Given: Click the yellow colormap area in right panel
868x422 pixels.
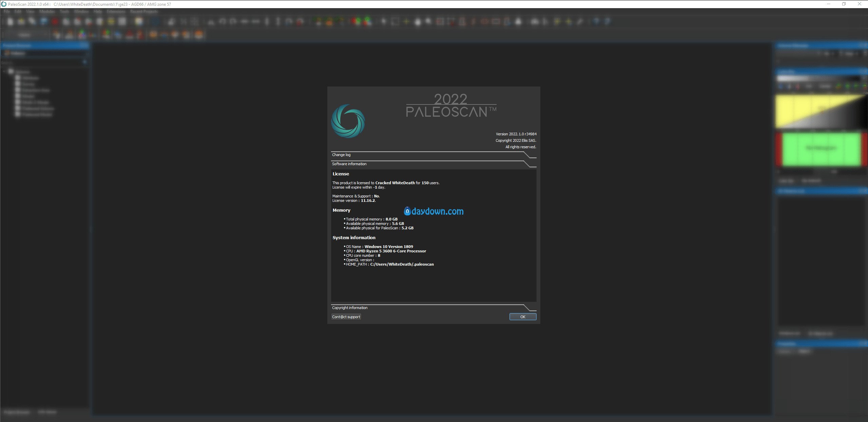Looking at the screenshot, I should (821, 111).
